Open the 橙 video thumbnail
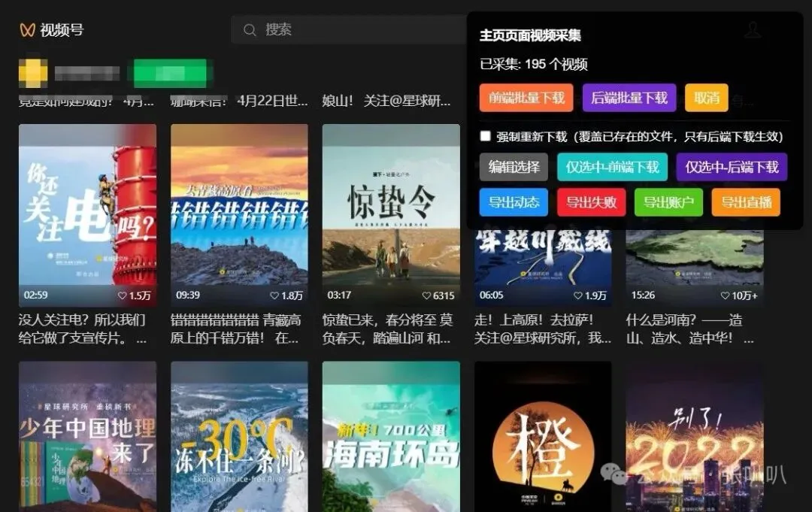The image size is (812, 512). (x=543, y=436)
